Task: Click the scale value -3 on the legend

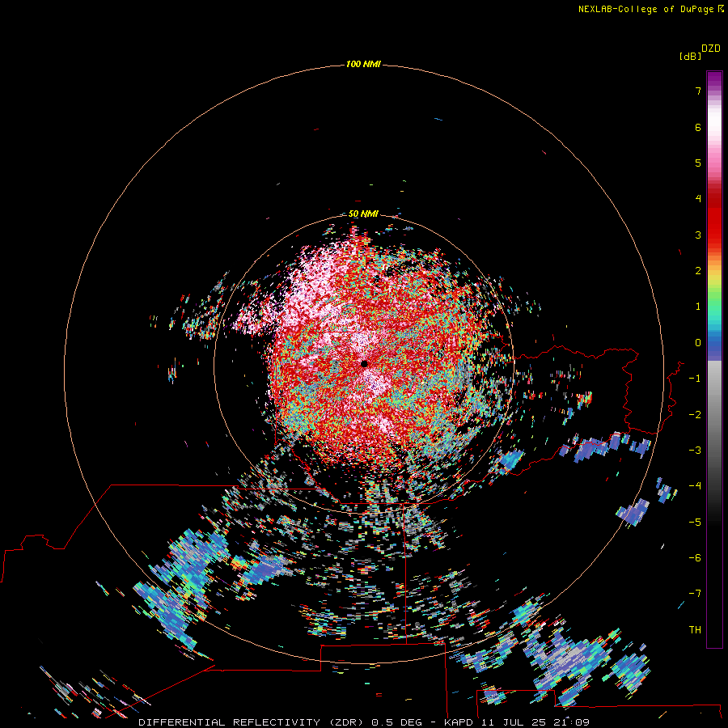Action: point(695,451)
